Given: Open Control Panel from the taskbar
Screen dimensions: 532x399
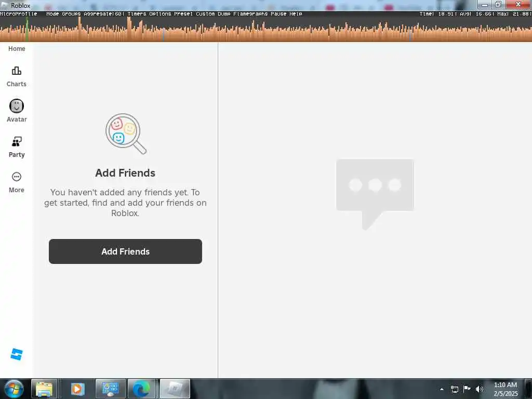Looking at the screenshot, I should tap(111, 389).
